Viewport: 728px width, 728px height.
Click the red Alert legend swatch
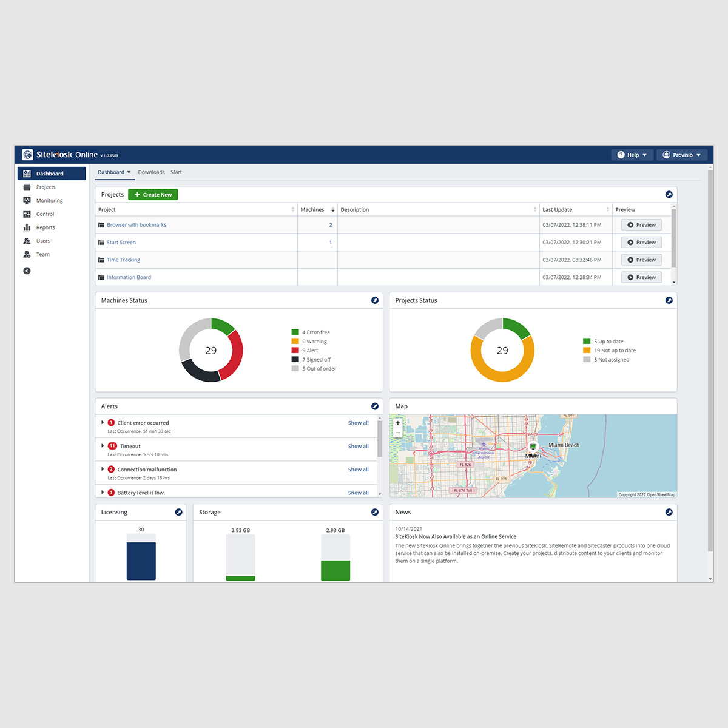pos(295,351)
